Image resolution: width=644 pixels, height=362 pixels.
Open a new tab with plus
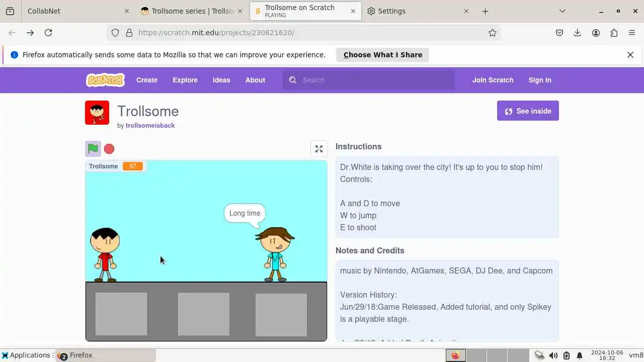click(485, 11)
